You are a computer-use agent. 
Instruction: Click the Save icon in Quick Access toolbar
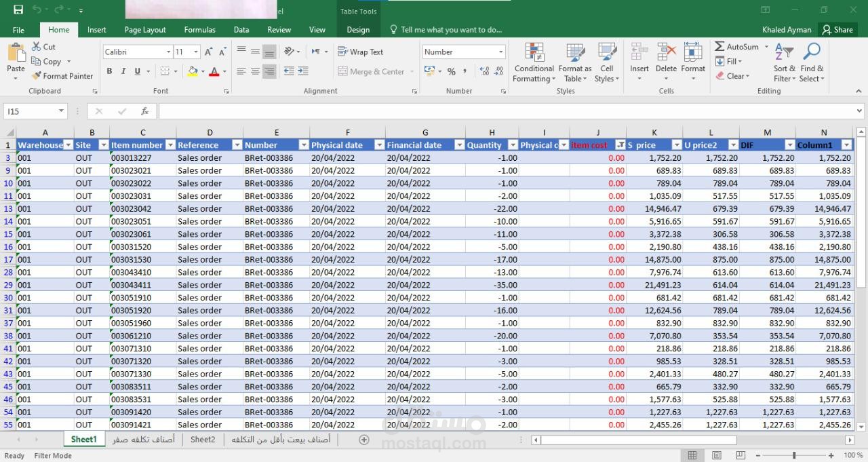tap(18, 10)
